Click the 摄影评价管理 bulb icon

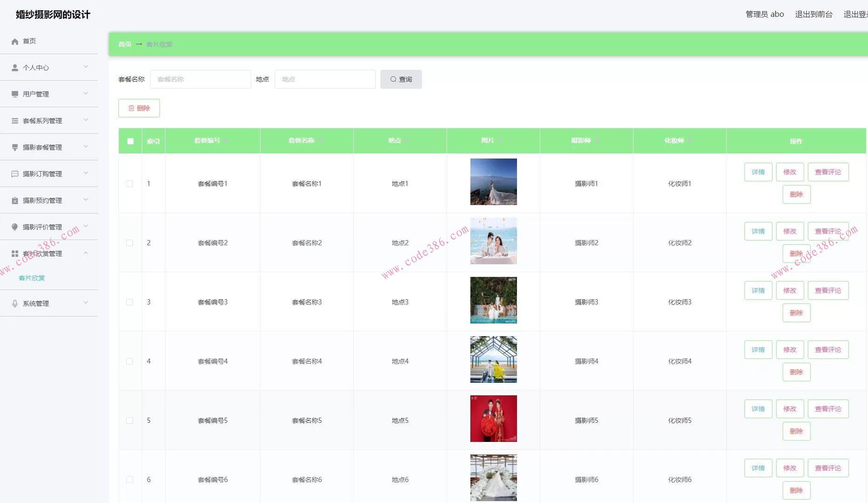pyautogui.click(x=15, y=227)
